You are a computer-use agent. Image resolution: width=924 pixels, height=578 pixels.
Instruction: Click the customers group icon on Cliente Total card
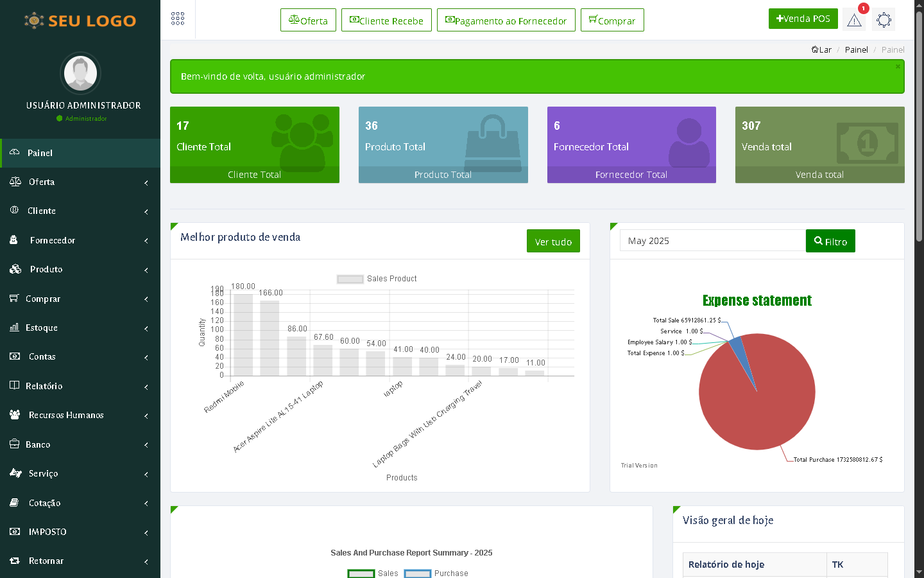pyautogui.click(x=302, y=140)
